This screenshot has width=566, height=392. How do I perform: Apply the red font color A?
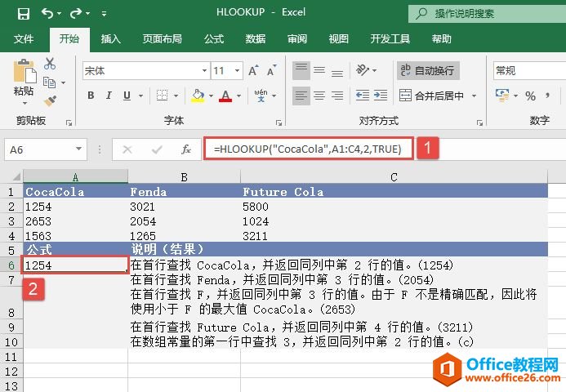tap(225, 96)
